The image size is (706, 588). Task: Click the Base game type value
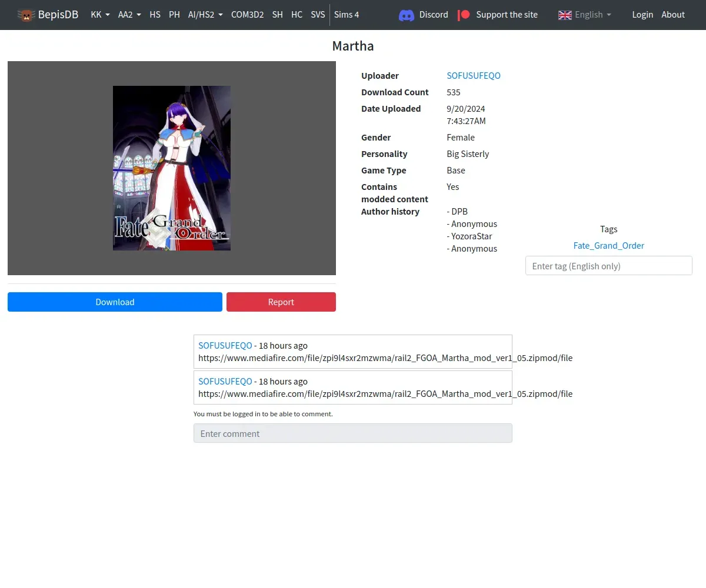click(456, 171)
